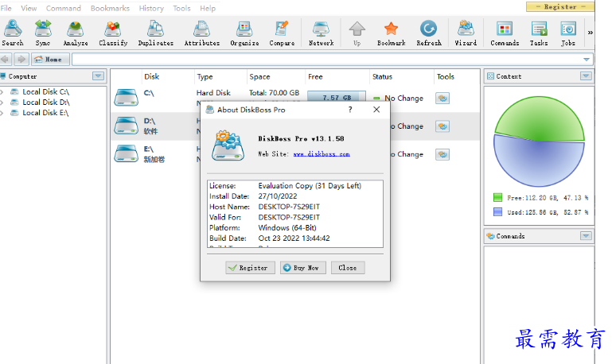Click the disk usage pie chart
Viewport: 612px width, 364px height.
tap(539, 141)
